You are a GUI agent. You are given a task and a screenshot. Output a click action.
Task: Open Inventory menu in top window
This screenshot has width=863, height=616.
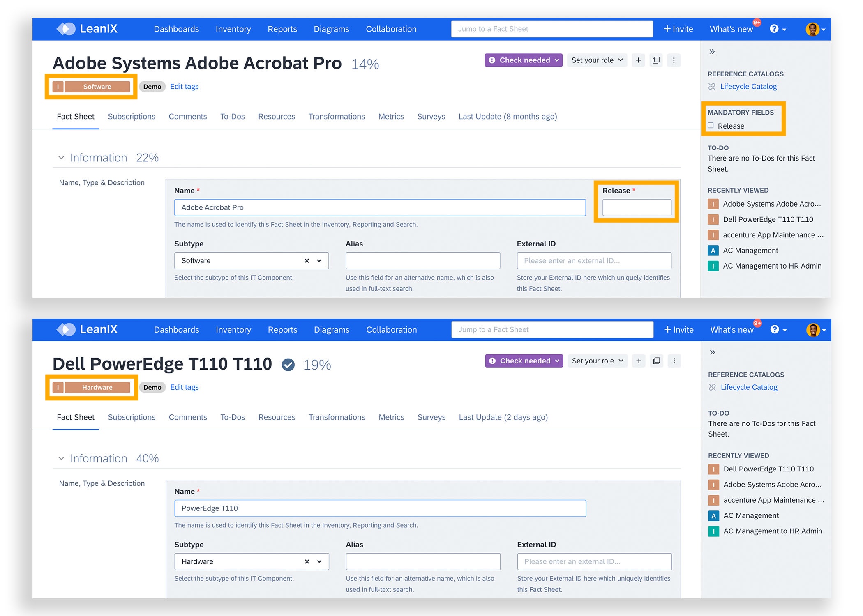coord(233,29)
